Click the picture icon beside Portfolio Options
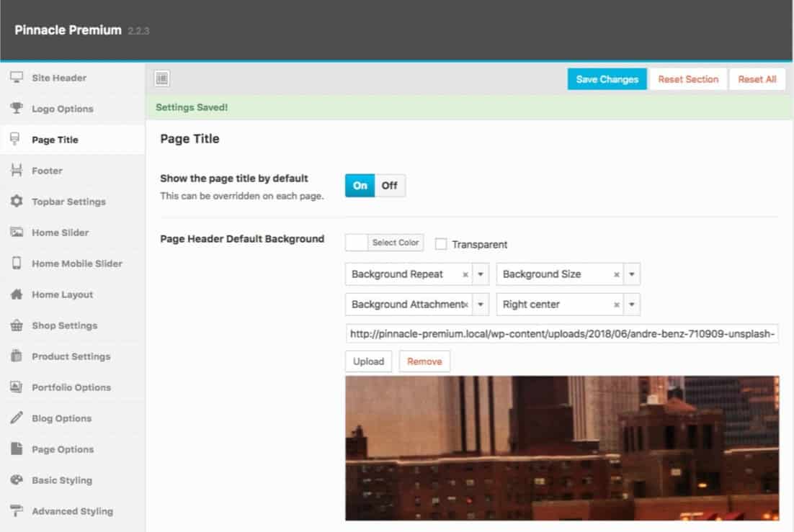Screen dimensions: 794x532 [16, 387]
